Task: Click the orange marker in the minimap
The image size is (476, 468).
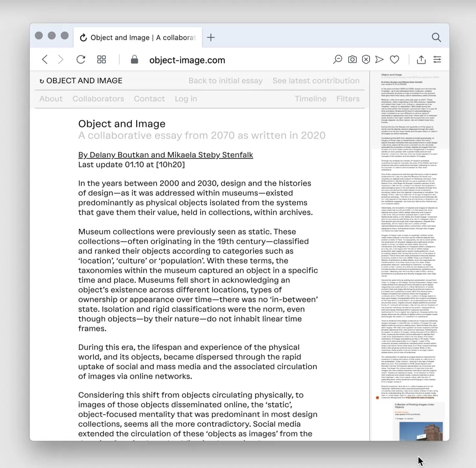Action: tap(377, 397)
